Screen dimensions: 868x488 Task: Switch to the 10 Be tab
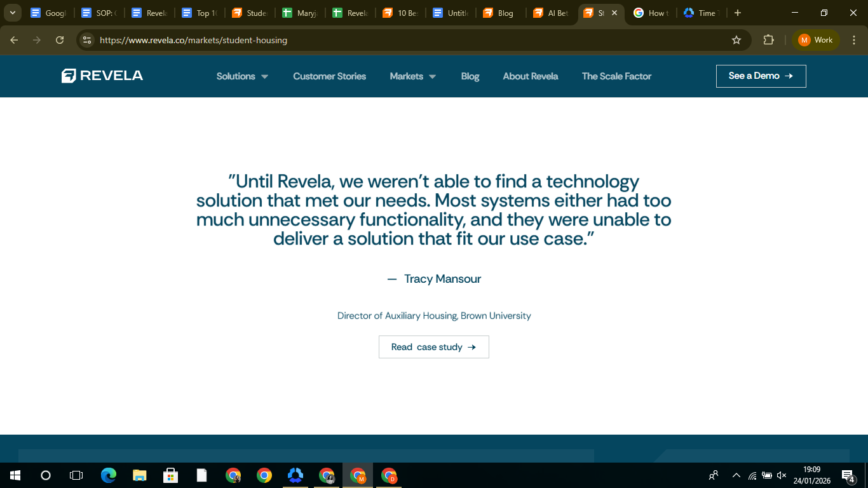click(x=400, y=13)
